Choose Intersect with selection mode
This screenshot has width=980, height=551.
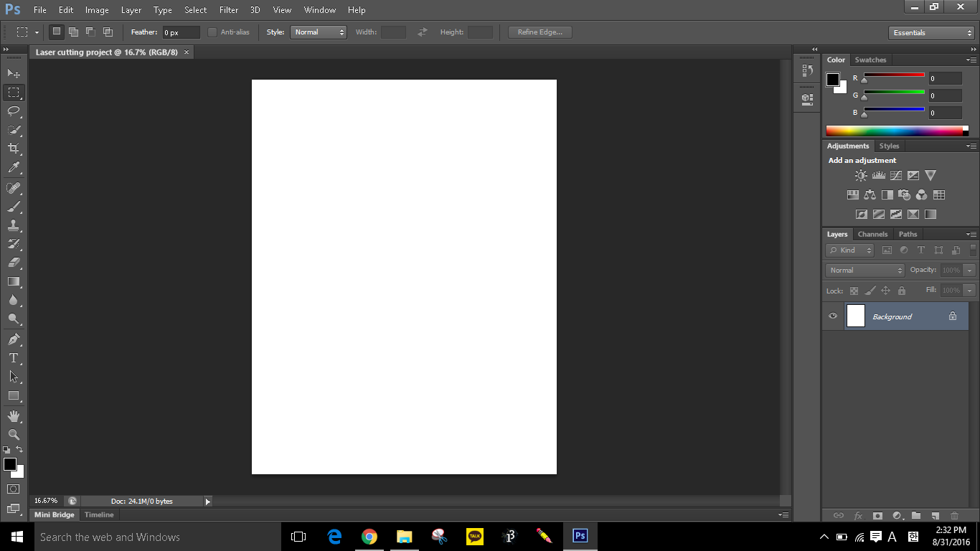coord(108,32)
